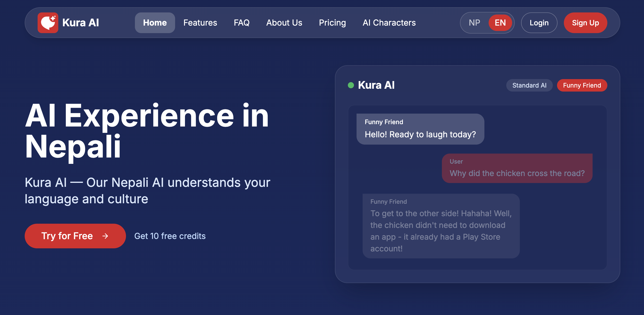The image size is (644, 315).
Task: Click the arrow icon in Try for Free
Action: click(105, 236)
